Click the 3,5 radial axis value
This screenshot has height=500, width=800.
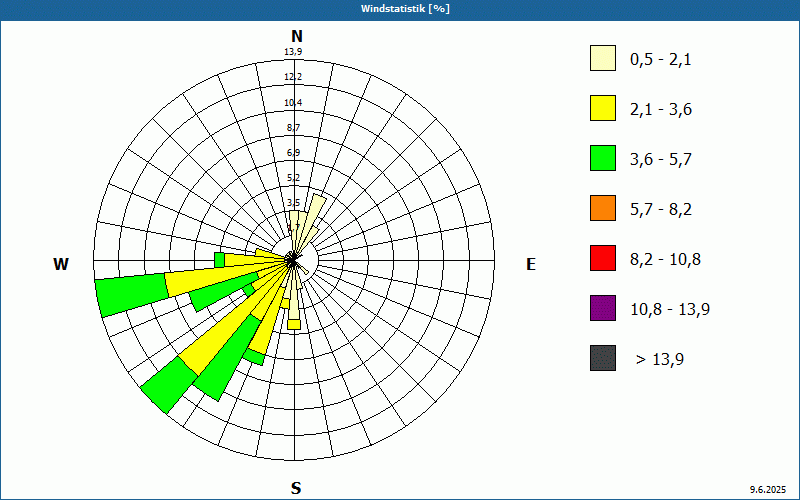tap(293, 203)
